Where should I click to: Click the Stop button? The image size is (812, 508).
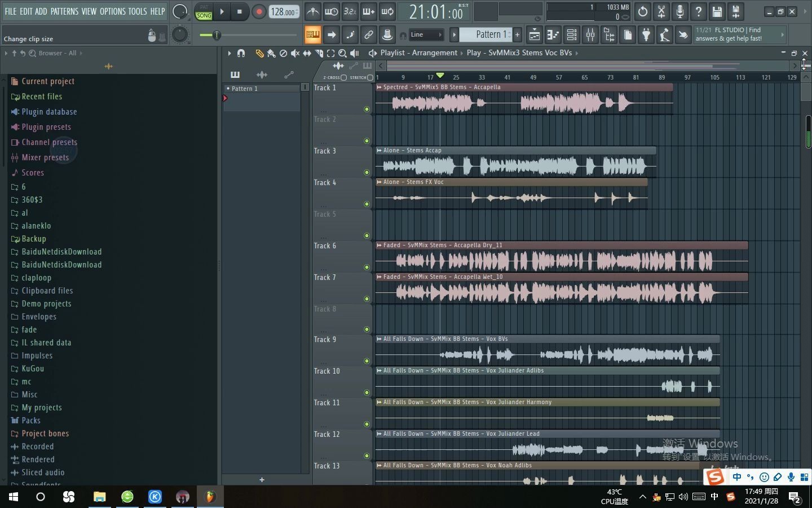240,11
